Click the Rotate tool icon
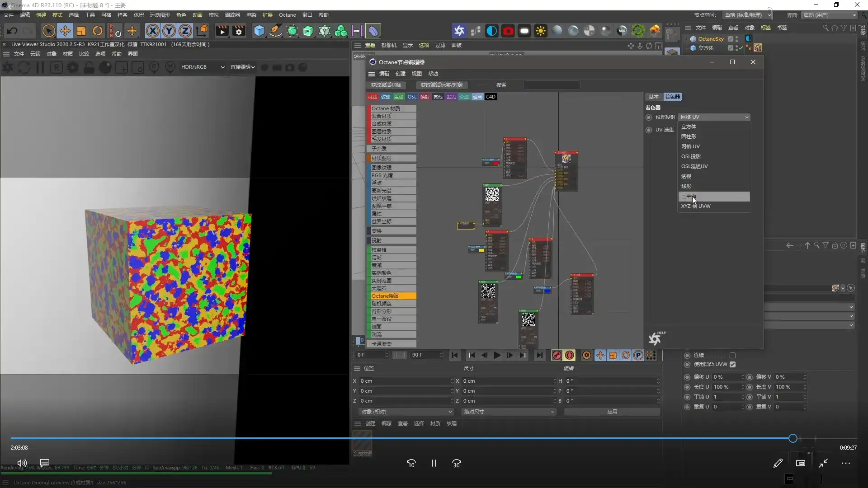The width and height of the screenshot is (868, 488). pos(98,31)
